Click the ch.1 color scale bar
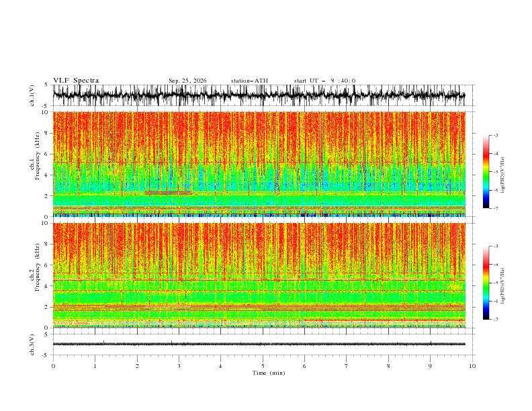Image resolution: width=532 pixels, height=411 pixels. click(486, 172)
